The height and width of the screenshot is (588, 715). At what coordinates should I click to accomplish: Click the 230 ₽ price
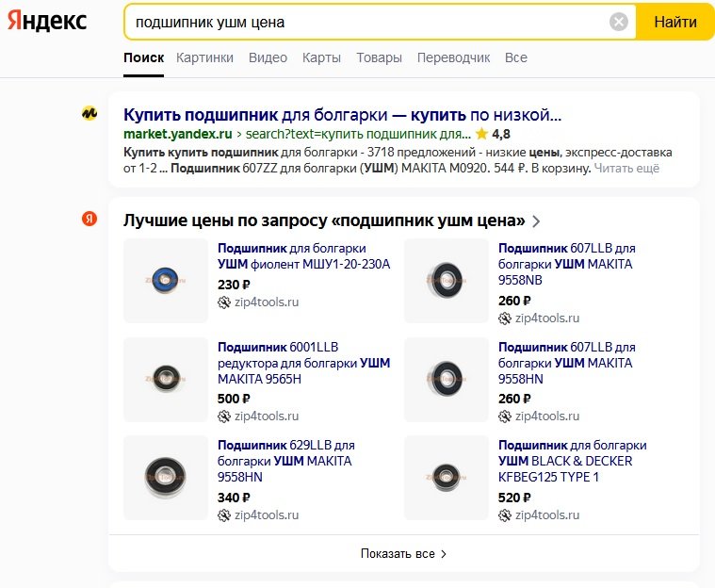tap(234, 285)
